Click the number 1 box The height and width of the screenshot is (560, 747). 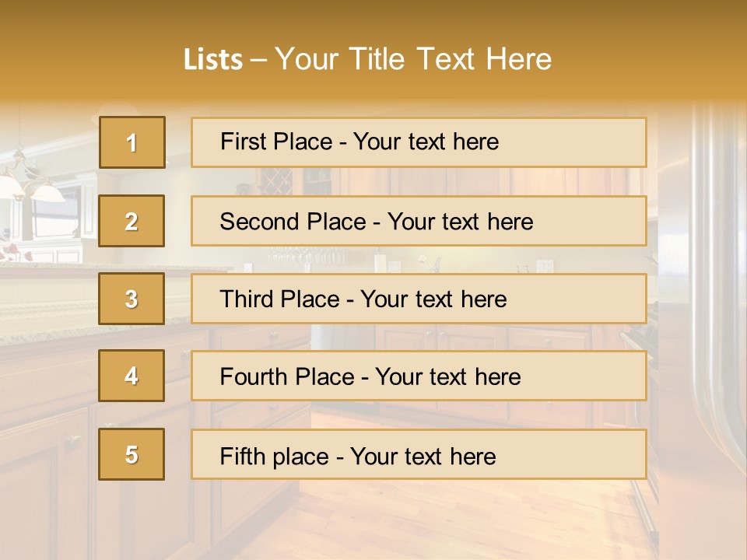coord(132,142)
